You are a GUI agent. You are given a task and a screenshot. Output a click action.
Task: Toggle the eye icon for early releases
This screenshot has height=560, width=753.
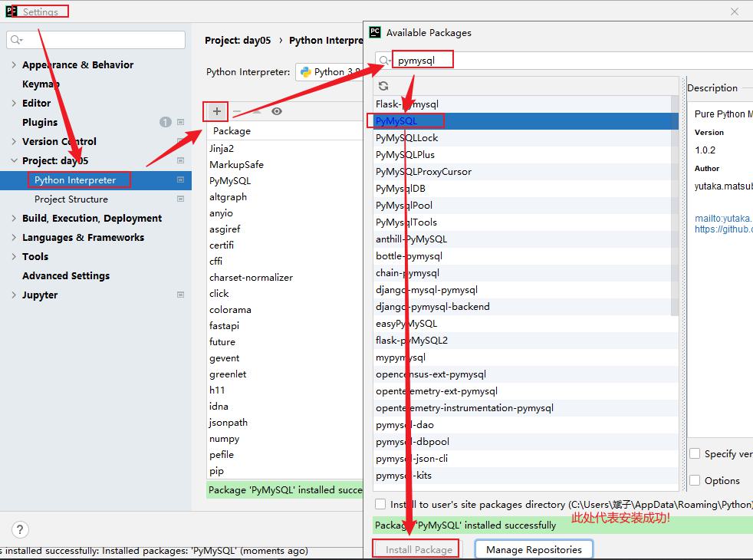click(x=277, y=111)
